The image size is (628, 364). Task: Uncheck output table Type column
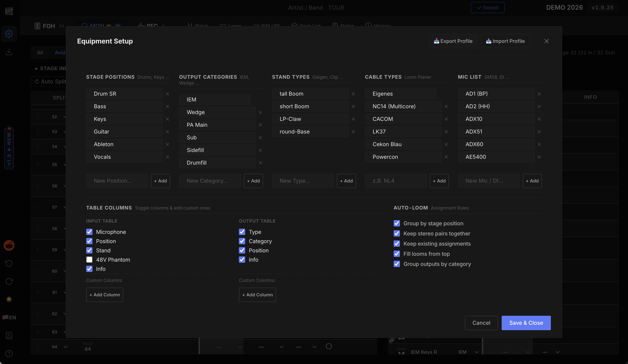click(x=242, y=232)
